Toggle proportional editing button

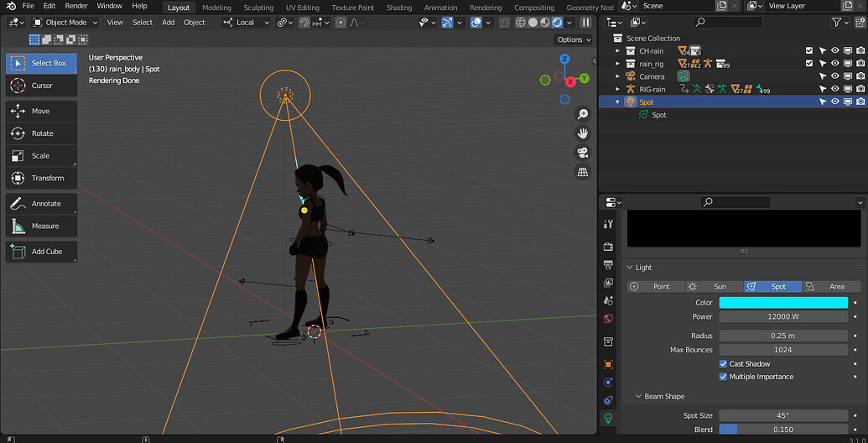click(x=340, y=23)
